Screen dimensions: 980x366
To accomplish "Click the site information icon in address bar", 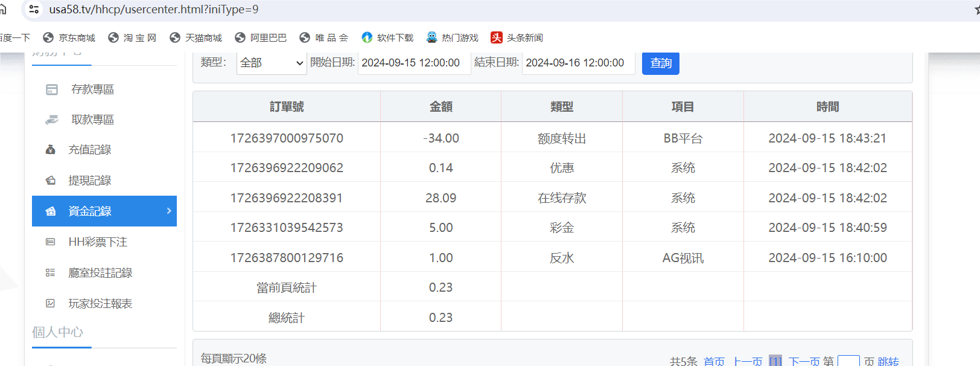I will coord(34,10).
